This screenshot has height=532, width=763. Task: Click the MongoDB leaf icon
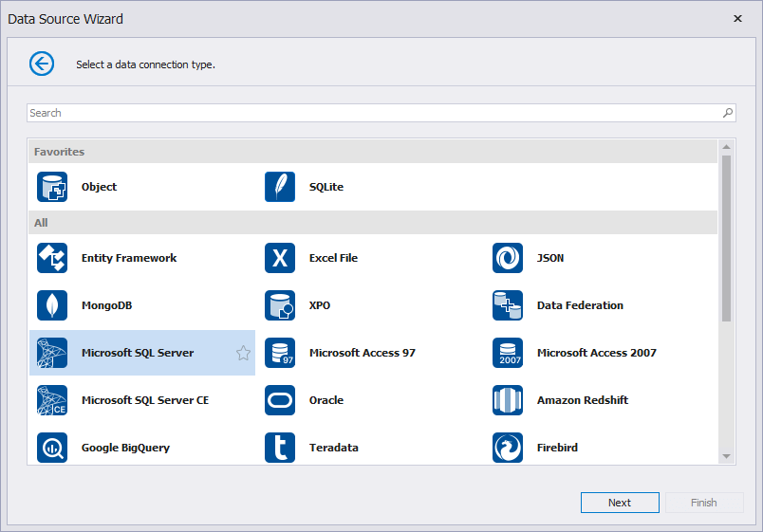coord(52,305)
